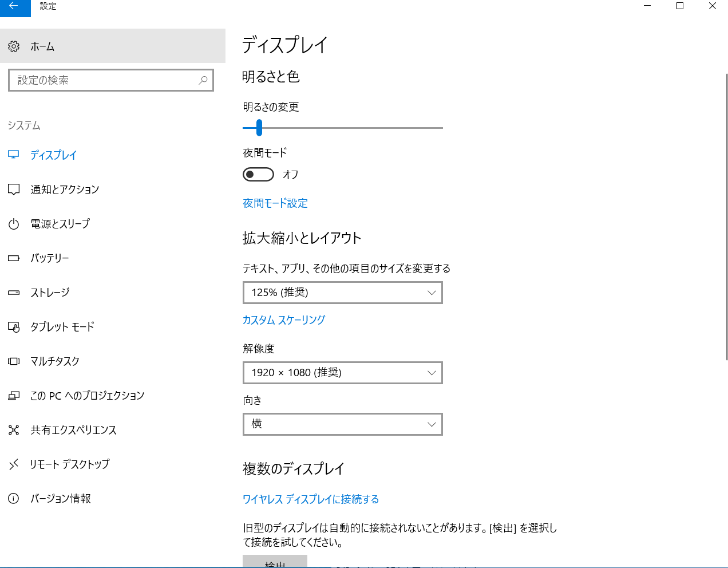728x568 pixels.
Task: Expand the 1920 × 1080 resolution dropdown
Action: (342, 373)
